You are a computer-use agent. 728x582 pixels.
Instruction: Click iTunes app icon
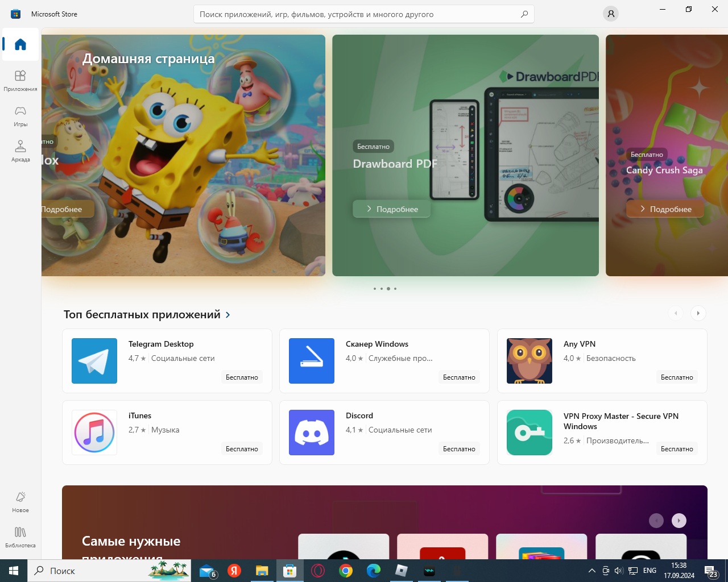[94, 433]
